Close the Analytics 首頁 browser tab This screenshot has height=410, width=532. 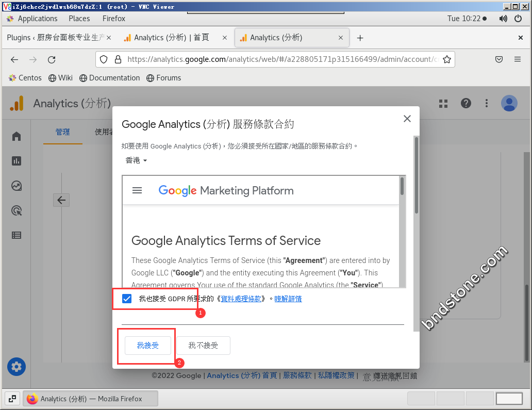225,38
